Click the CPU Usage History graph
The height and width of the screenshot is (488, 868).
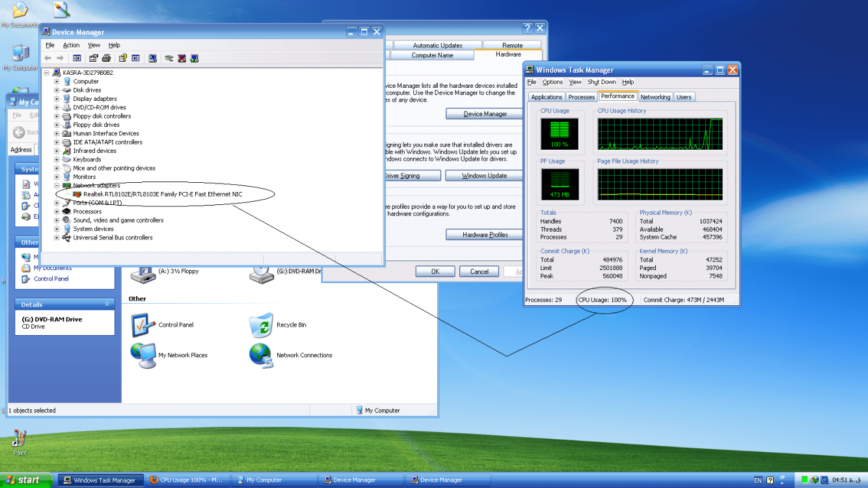click(x=660, y=134)
